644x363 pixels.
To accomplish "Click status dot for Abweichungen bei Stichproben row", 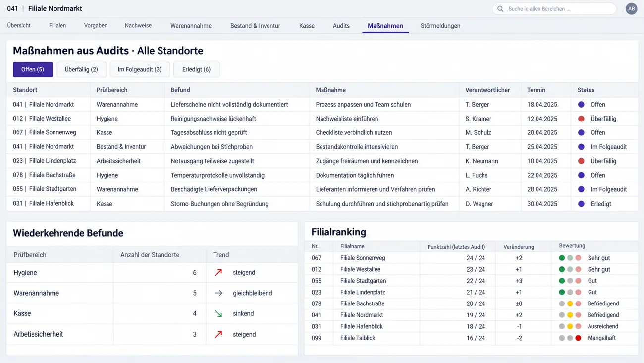I will point(581,147).
